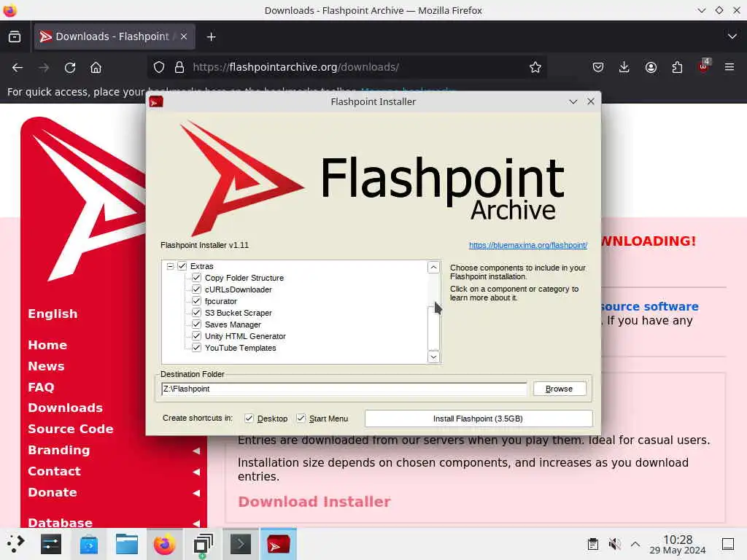Screen dimensions: 747x560
Task: Open a new tab with plus icon
Action: 211,36
